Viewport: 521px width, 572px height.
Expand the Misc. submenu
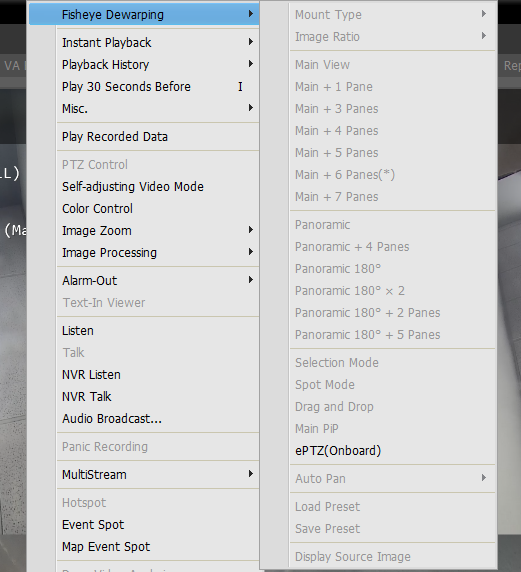(158, 108)
